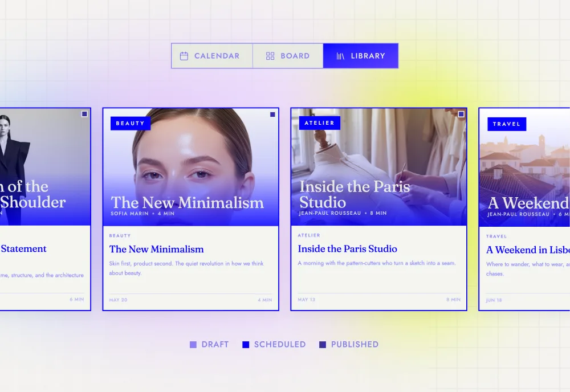Click the Paris Studio mannequin cover image
The image size is (570, 392).
[379, 167]
